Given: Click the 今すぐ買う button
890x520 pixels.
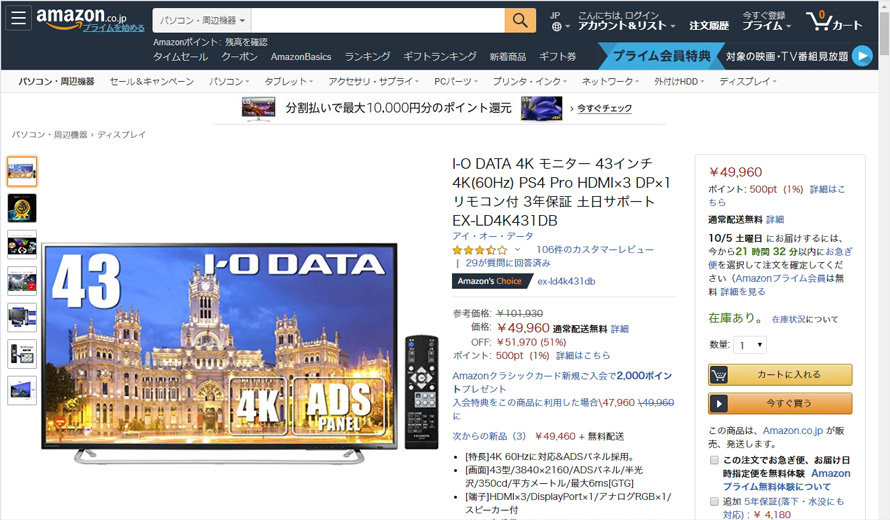Looking at the screenshot, I should 780,404.
